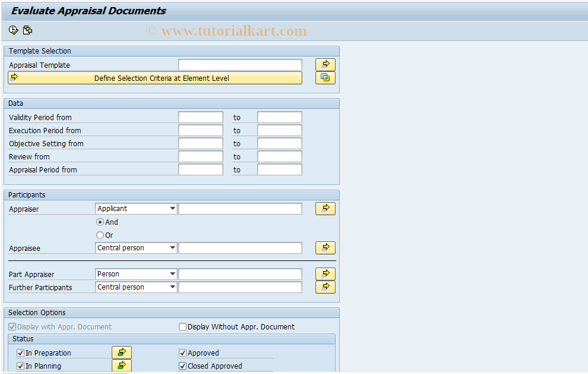This screenshot has height=374, width=588.
Task: Open multiple selection arrow for Further Participants
Action: pos(325,287)
